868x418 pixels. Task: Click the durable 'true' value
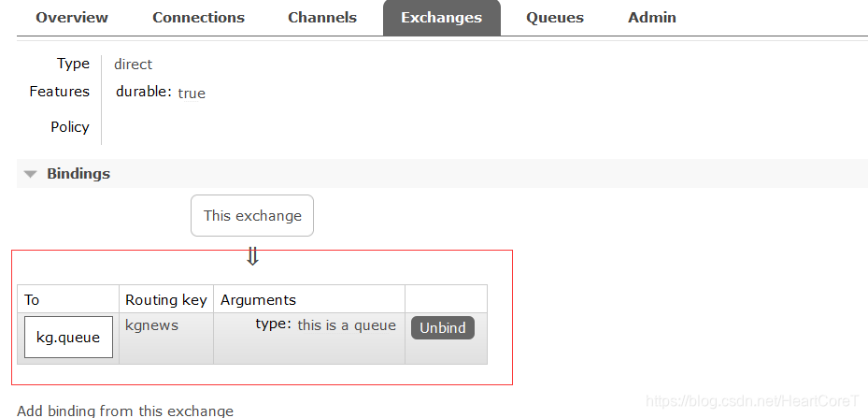point(192,94)
